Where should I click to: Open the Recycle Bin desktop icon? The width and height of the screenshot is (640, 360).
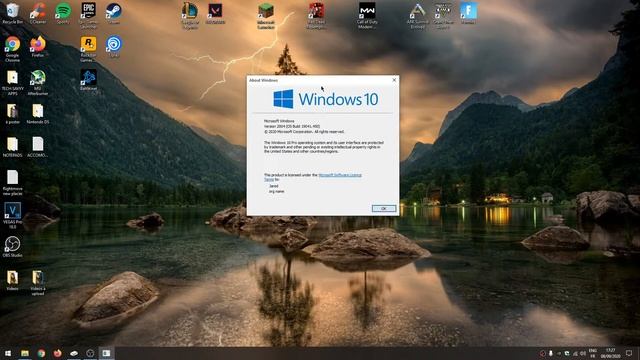pyautogui.click(x=12, y=13)
